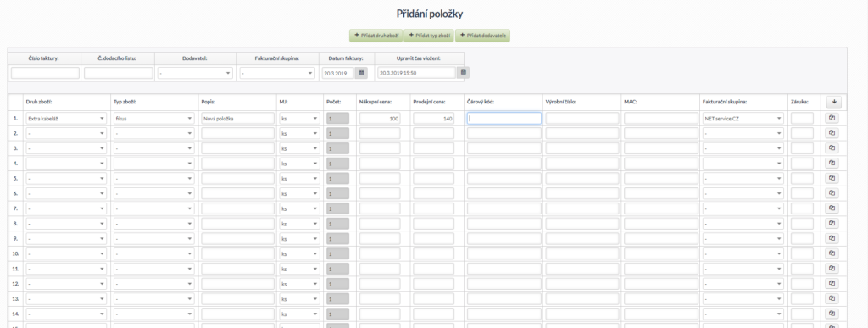Click the Č. dodacího listu input field
Image resolution: width=868 pixels, height=328 pixels.
pyautogui.click(x=119, y=73)
